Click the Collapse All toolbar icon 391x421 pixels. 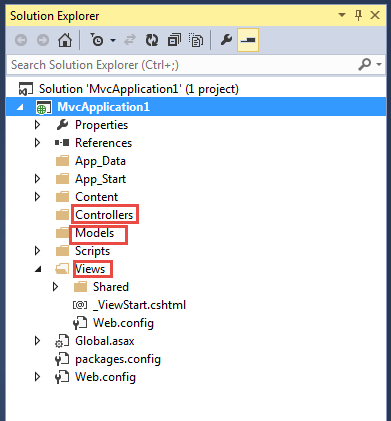174,40
